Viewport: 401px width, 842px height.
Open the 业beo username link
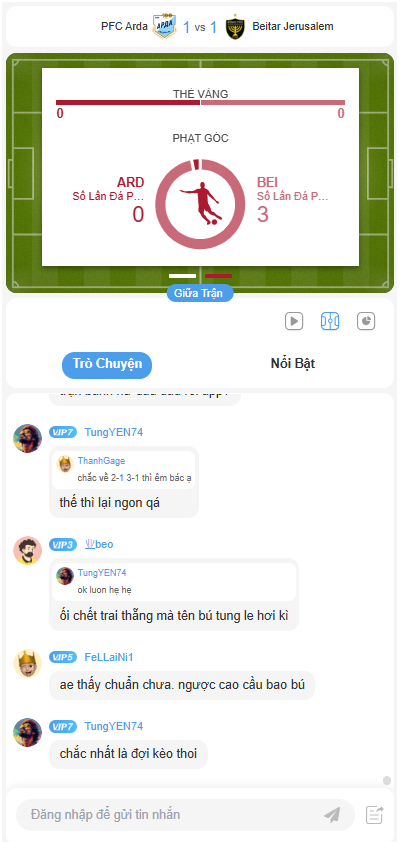99,545
